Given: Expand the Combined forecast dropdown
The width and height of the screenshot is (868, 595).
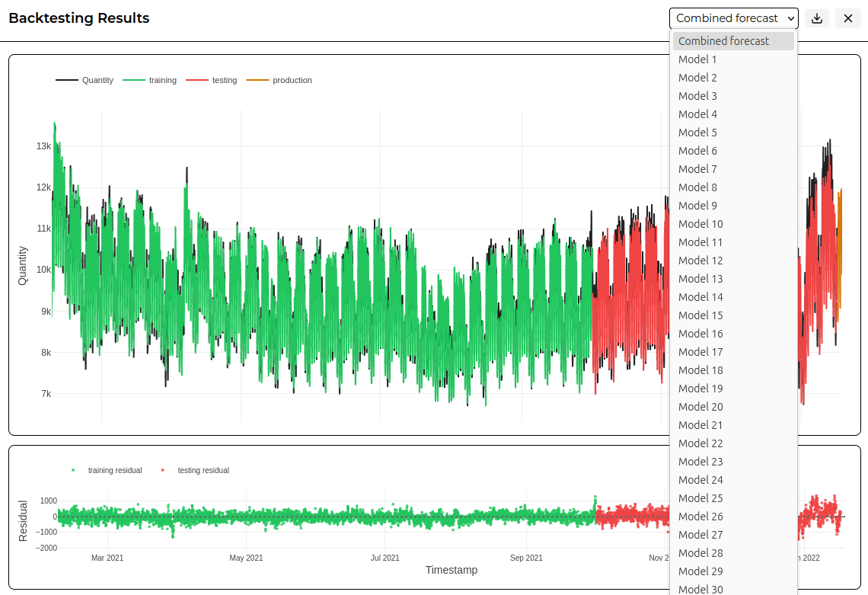Looking at the screenshot, I should point(733,18).
